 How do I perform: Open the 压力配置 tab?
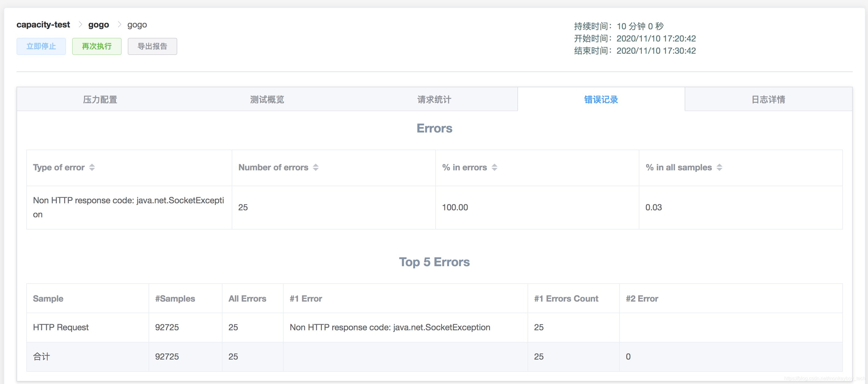(100, 99)
